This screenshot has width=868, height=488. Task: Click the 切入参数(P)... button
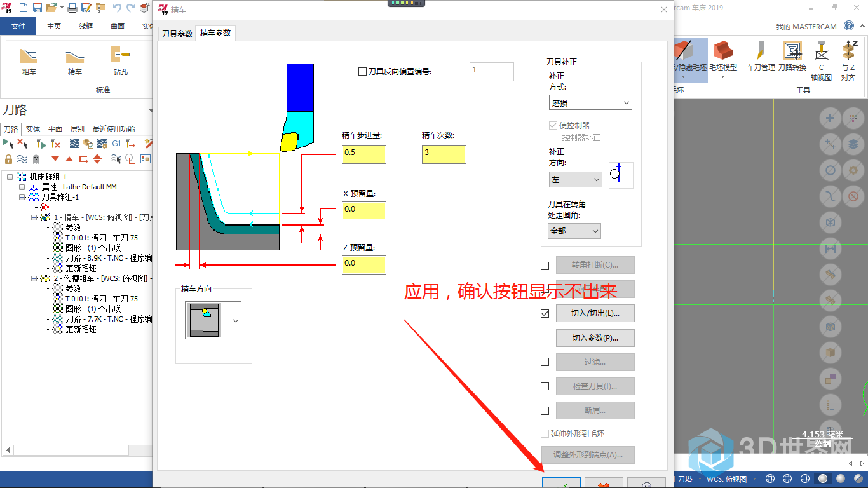point(595,338)
